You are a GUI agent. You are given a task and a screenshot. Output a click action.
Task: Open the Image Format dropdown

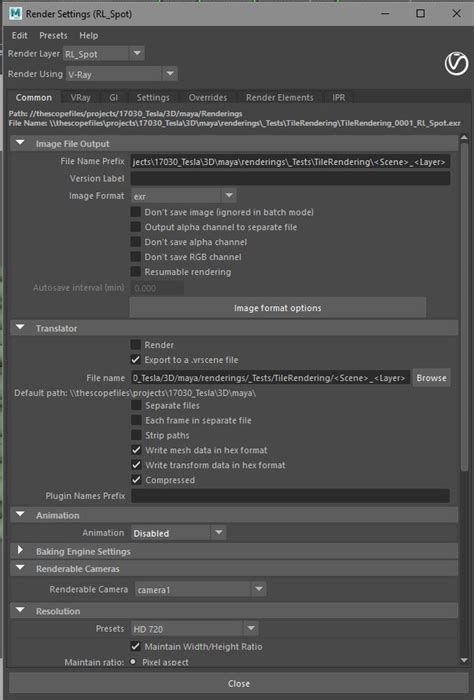point(183,196)
